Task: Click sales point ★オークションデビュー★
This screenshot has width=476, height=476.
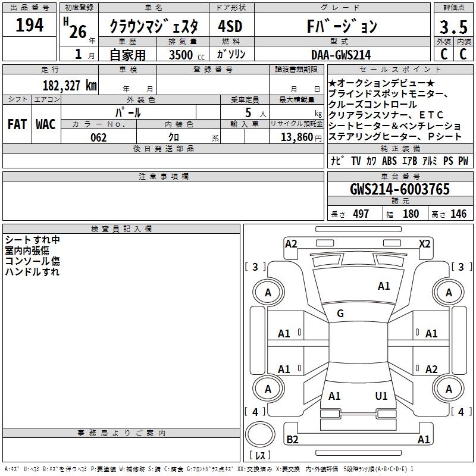Action: tap(382, 83)
